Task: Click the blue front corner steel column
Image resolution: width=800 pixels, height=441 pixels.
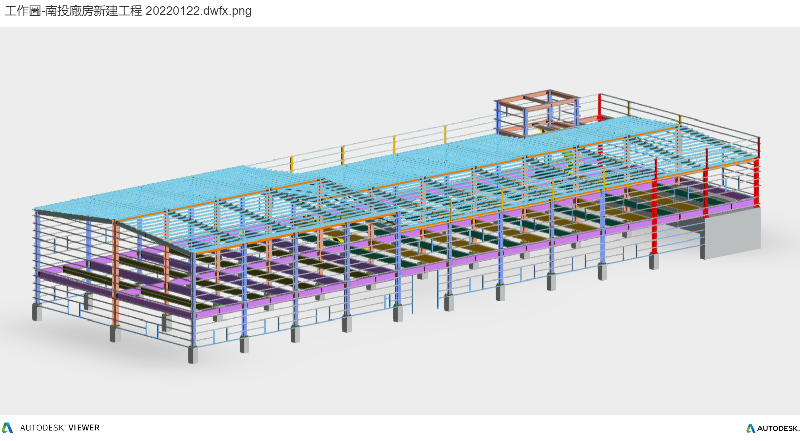Action: pyautogui.click(x=192, y=290)
